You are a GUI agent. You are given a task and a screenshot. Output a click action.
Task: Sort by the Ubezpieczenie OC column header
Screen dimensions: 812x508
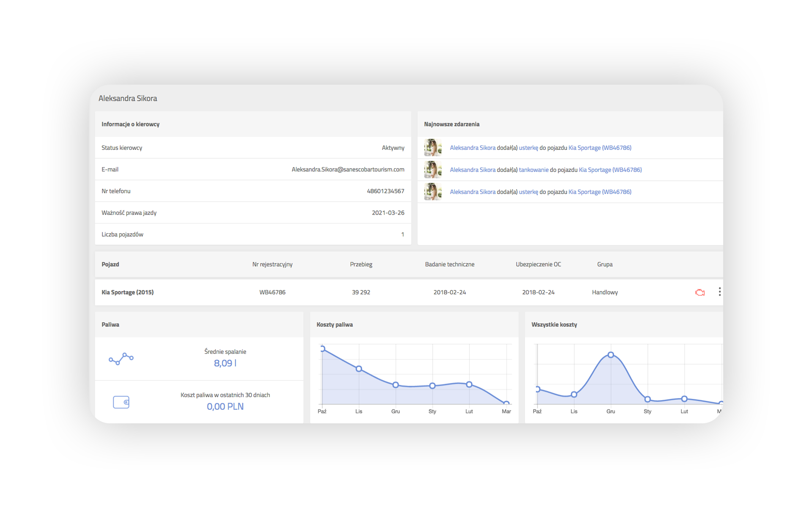point(538,264)
